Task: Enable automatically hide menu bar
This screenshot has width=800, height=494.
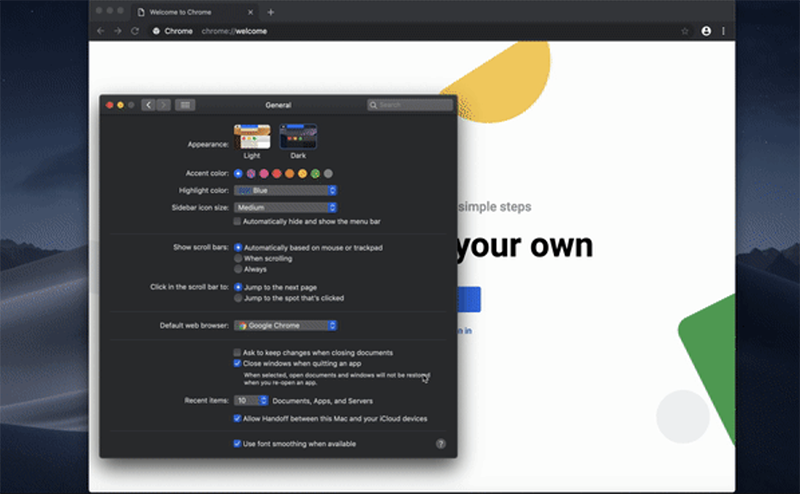Action: (237, 221)
